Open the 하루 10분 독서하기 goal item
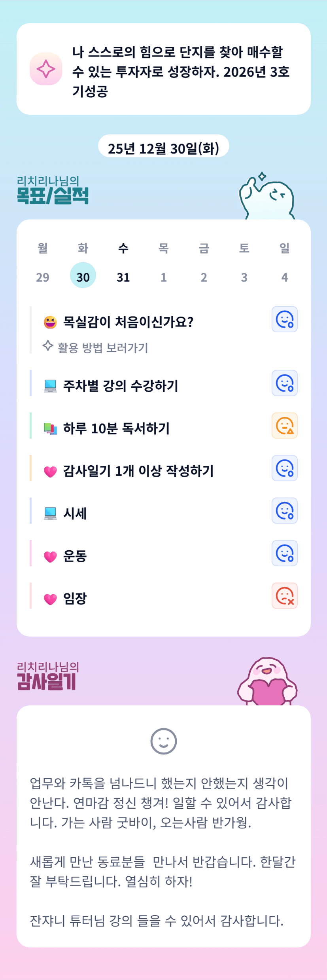327x980 pixels. 116,428
